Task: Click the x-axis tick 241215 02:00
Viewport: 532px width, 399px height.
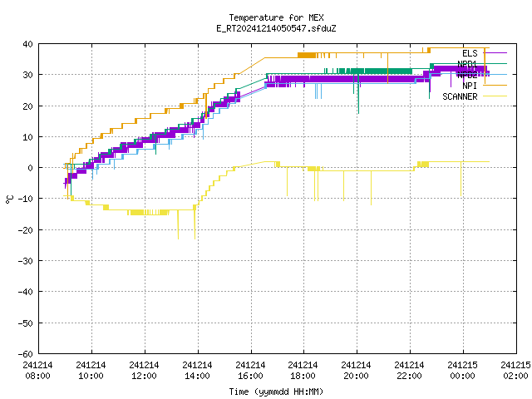Action: tap(515, 371)
